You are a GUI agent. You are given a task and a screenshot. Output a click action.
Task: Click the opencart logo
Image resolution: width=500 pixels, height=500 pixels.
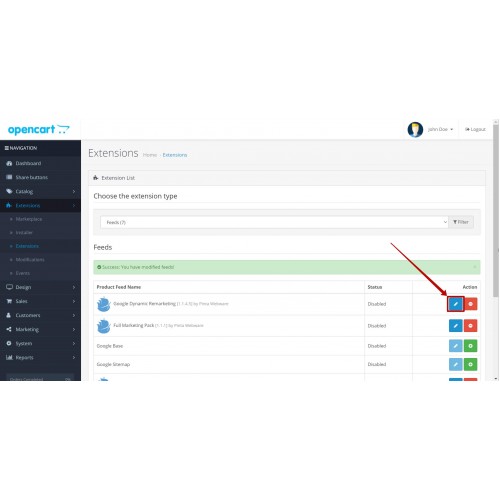[x=39, y=129]
